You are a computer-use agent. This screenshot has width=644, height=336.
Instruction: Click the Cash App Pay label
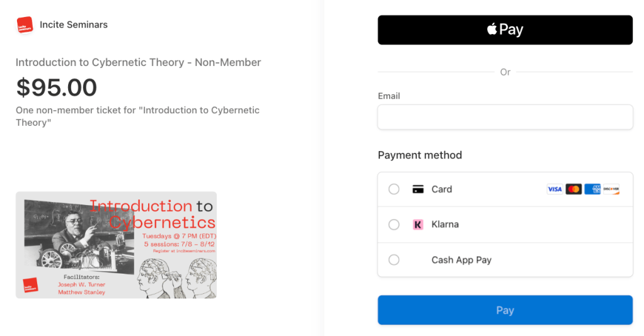click(x=461, y=260)
